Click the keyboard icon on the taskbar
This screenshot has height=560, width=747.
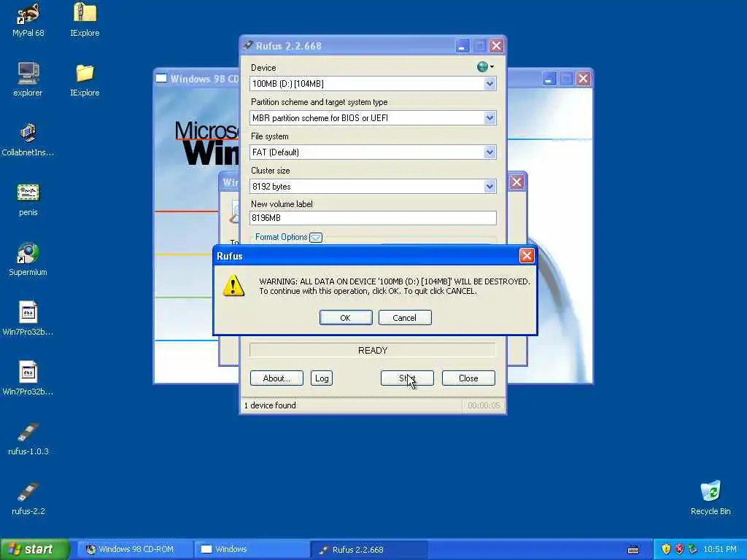click(633, 550)
